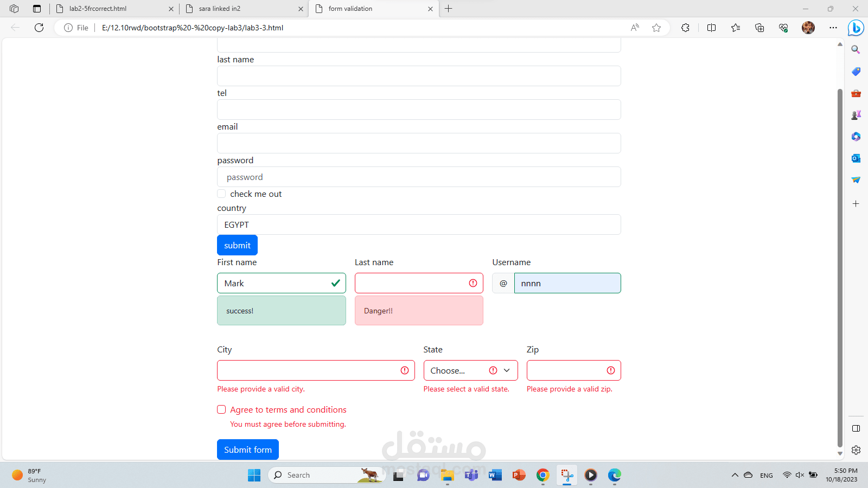Open the Settings and more menu
This screenshot has height=488, width=868.
pyautogui.click(x=833, y=28)
